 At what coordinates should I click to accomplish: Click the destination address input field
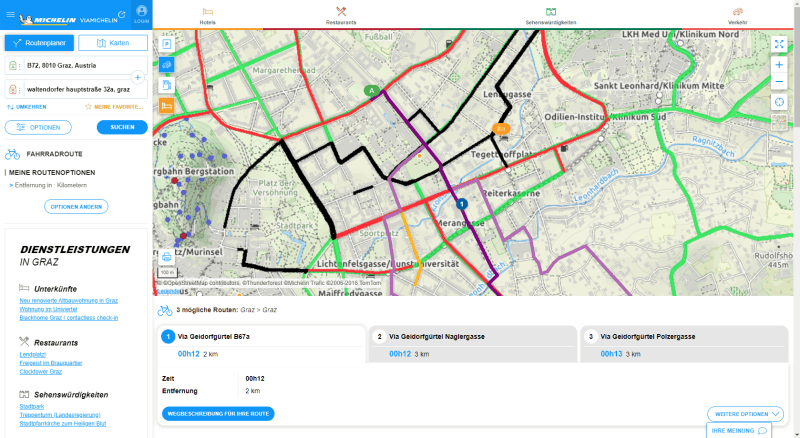(x=80, y=88)
